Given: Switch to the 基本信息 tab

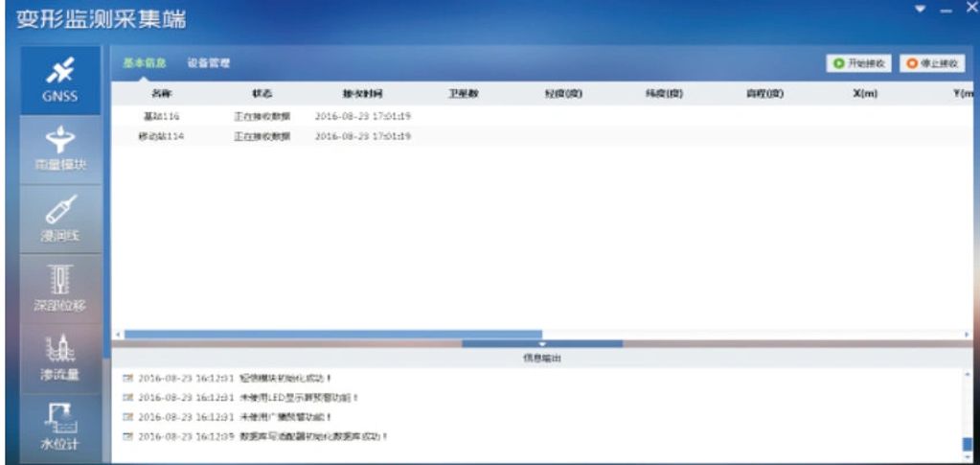Looking at the screenshot, I should tap(145, 63).
